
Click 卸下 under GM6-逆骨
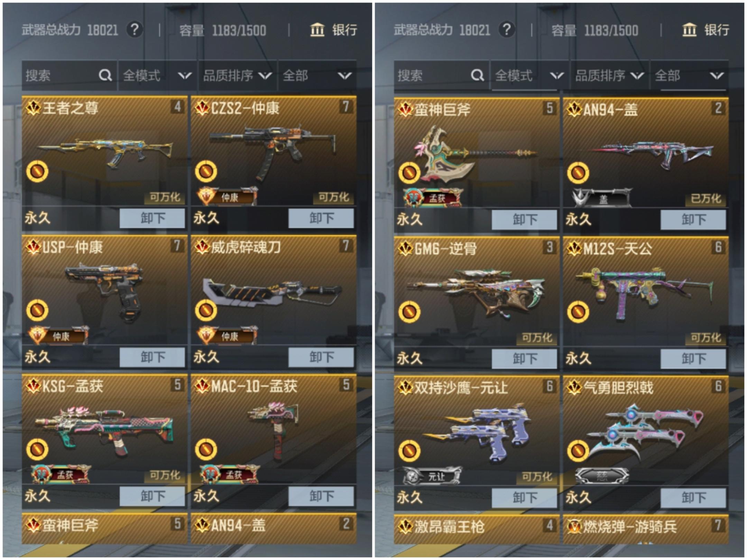point(524,358)
